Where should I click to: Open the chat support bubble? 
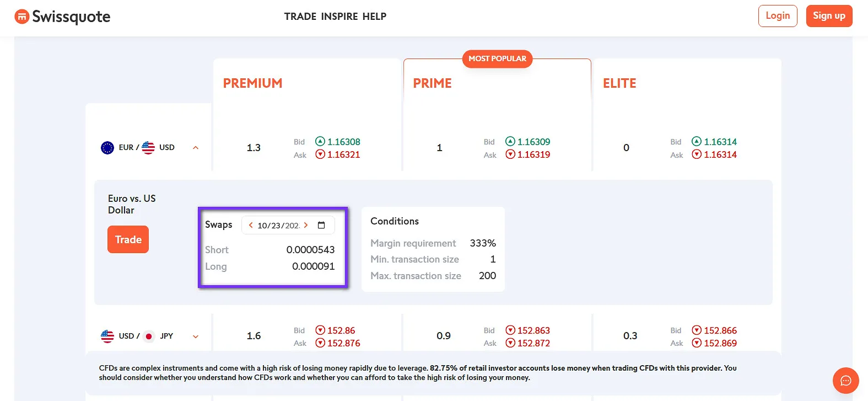pos(845,381)
